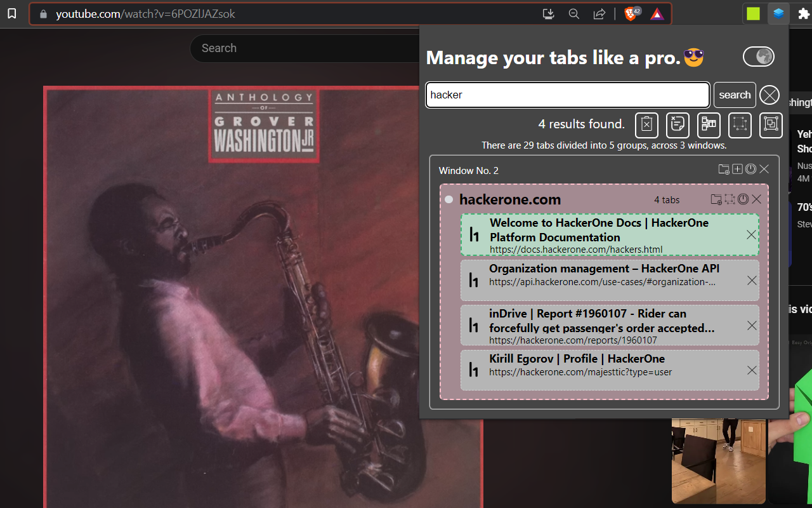Viewport: 812px width, 508px height.
Task: Close the Organization management tab entry
Action: pos(752,281)
